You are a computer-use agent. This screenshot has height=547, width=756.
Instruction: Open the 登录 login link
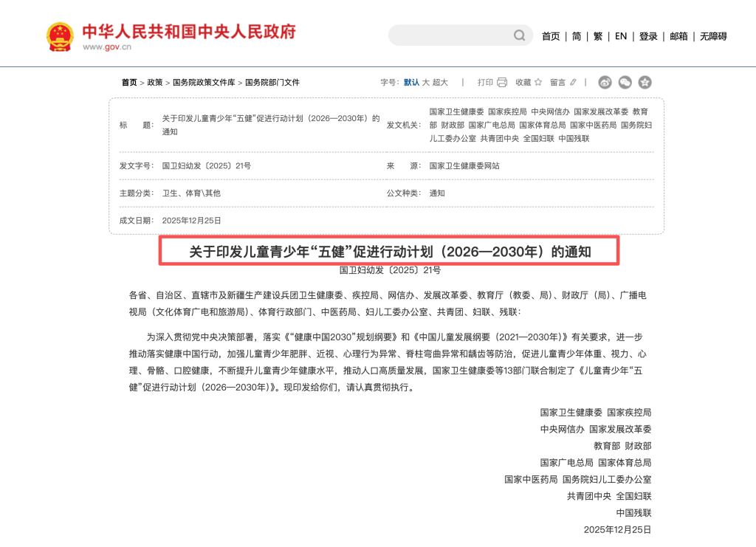[x=648, y=36]
